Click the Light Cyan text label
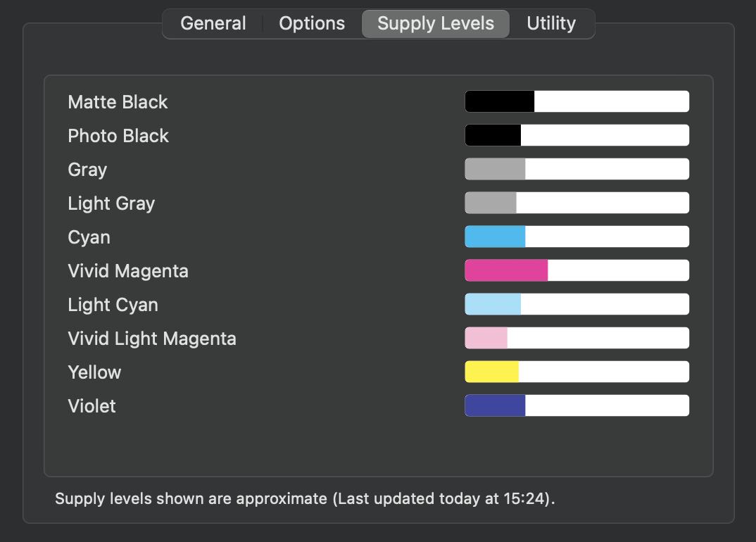 pyautogui.click(x=113, y=305)
